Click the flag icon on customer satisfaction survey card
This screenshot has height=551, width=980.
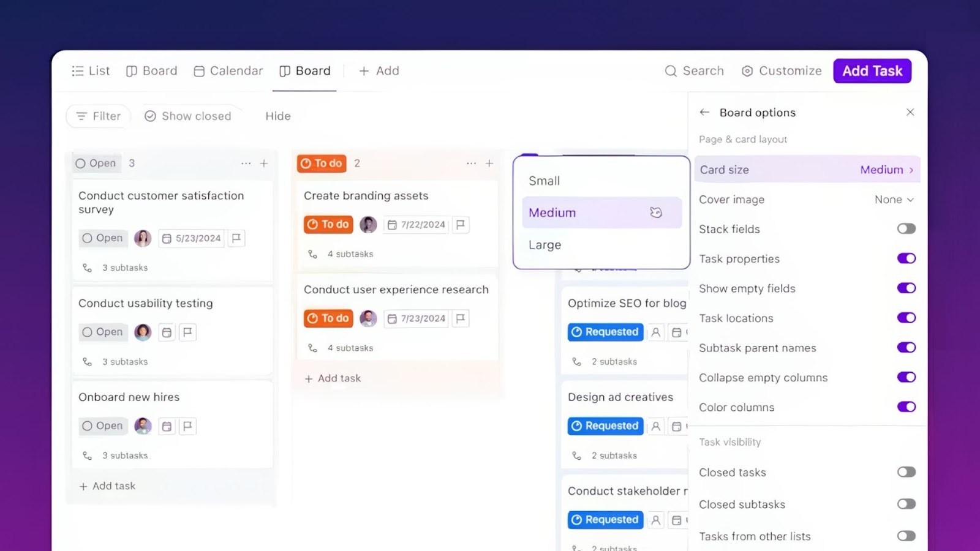236,238
